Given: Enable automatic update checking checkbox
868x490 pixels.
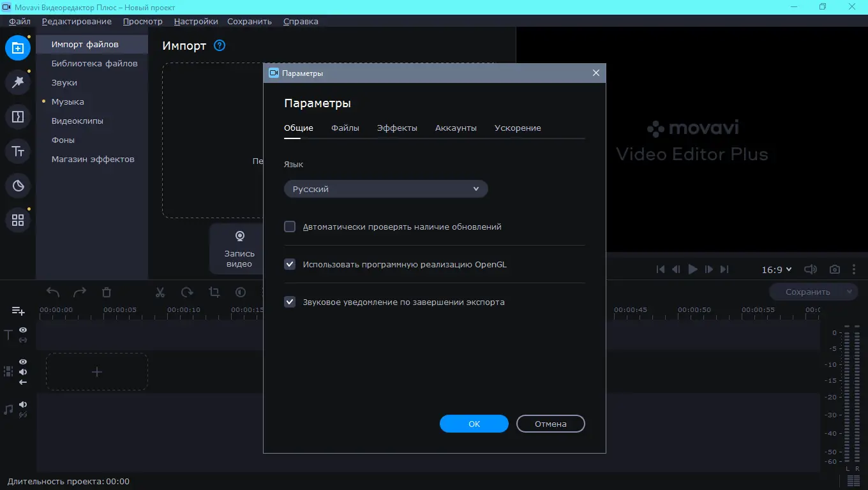Looking at the screenshot, I should 290,226.
